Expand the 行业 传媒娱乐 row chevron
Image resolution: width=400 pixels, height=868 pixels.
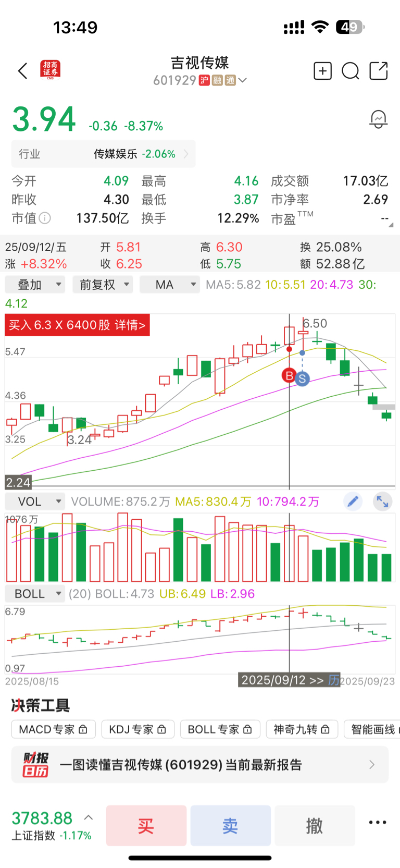click(x=186, y=154)
